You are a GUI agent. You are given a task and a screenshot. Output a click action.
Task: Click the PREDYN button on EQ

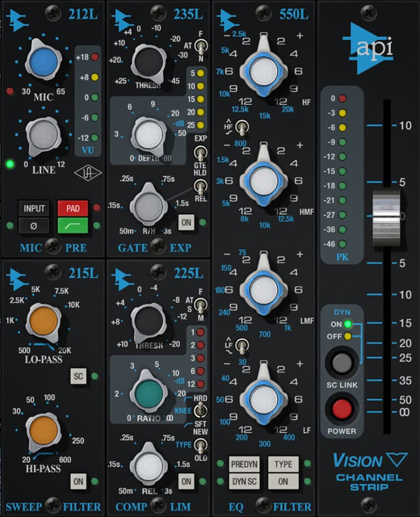244,464
